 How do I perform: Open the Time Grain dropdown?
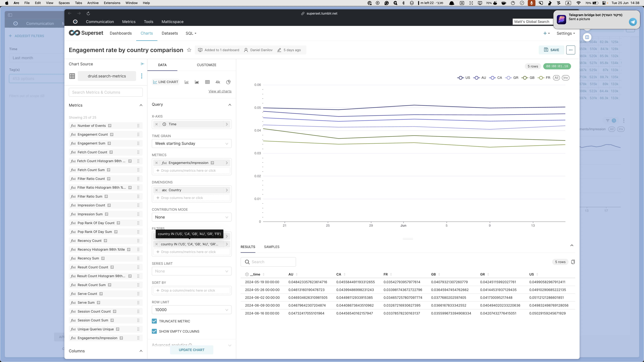191,144
